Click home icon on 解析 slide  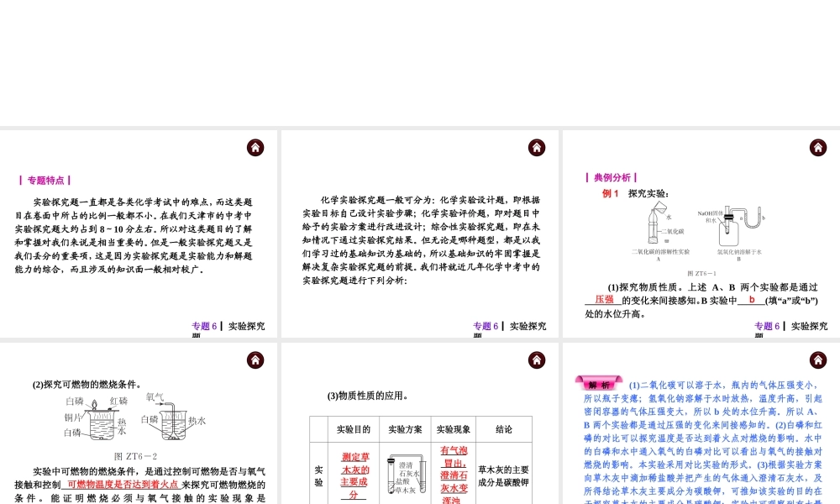818,360
